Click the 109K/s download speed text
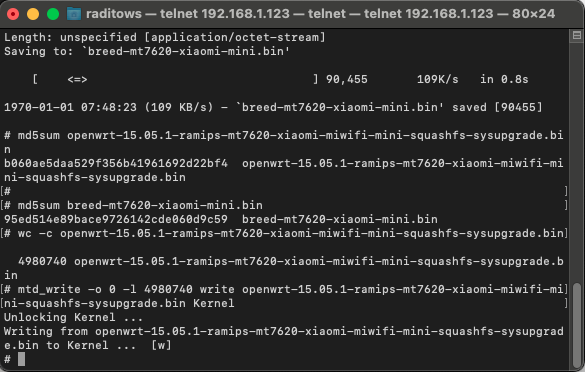 tap(438, 79)
